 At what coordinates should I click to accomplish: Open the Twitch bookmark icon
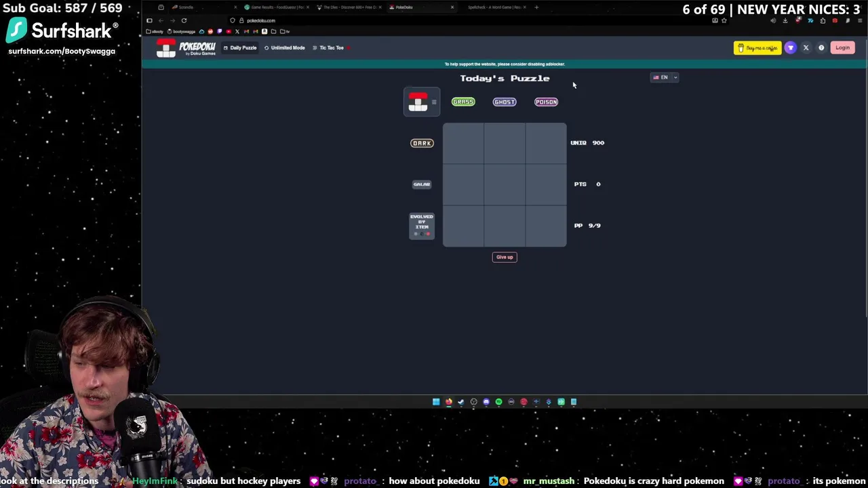point(219,31)
